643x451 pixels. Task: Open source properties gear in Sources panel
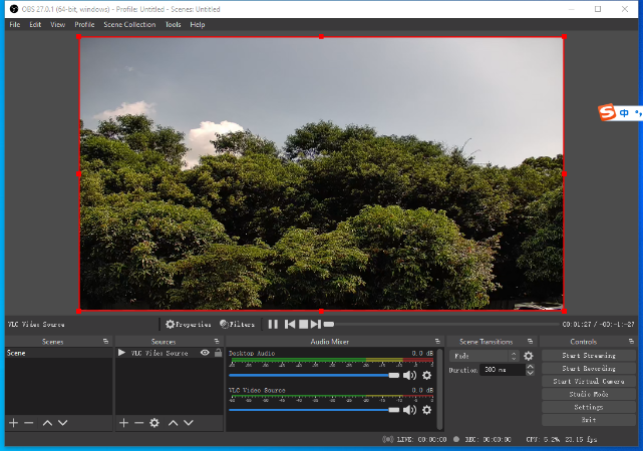coord(154,423)
